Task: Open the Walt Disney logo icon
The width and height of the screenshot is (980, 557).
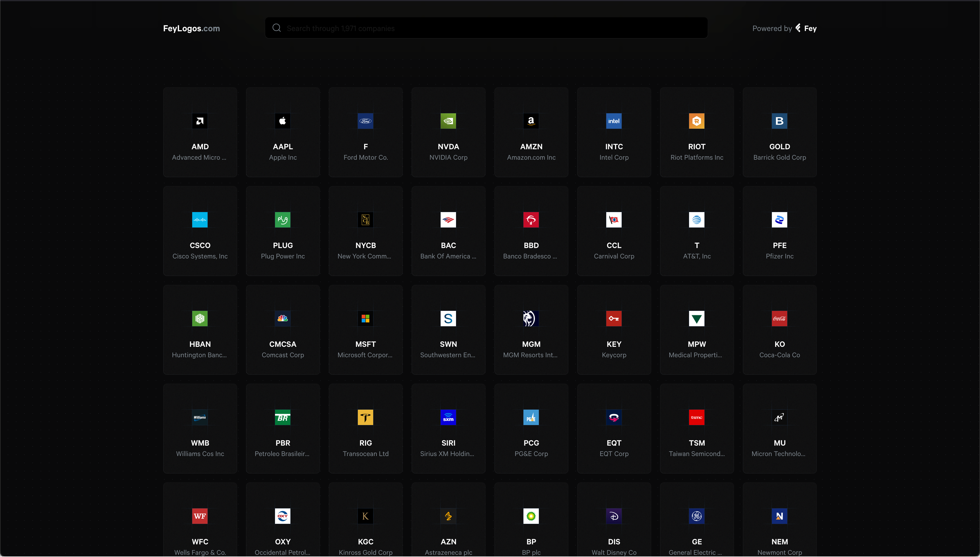Action: click(x=614, y=516)
